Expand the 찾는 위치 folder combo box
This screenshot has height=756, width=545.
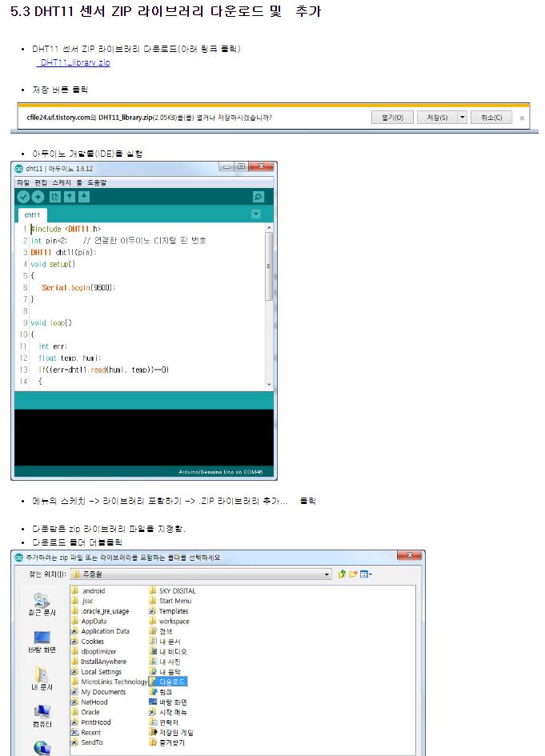[x=327, y=574]
